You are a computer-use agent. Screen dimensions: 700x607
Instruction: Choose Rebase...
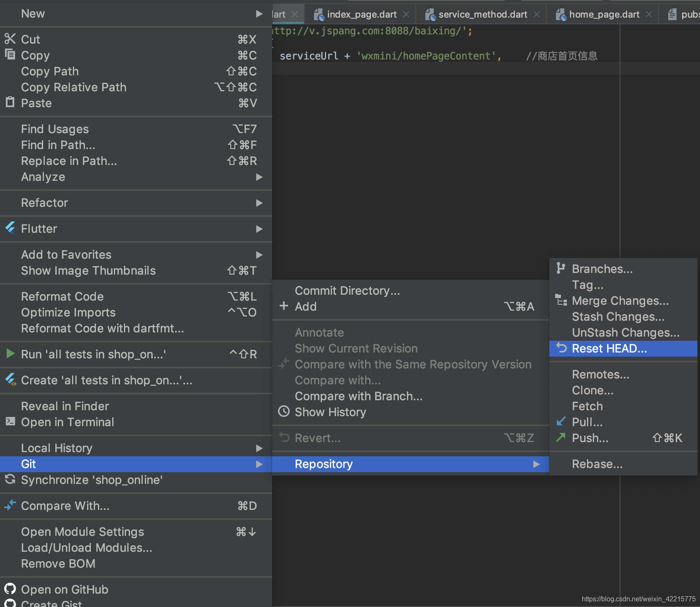coord(623,464)
